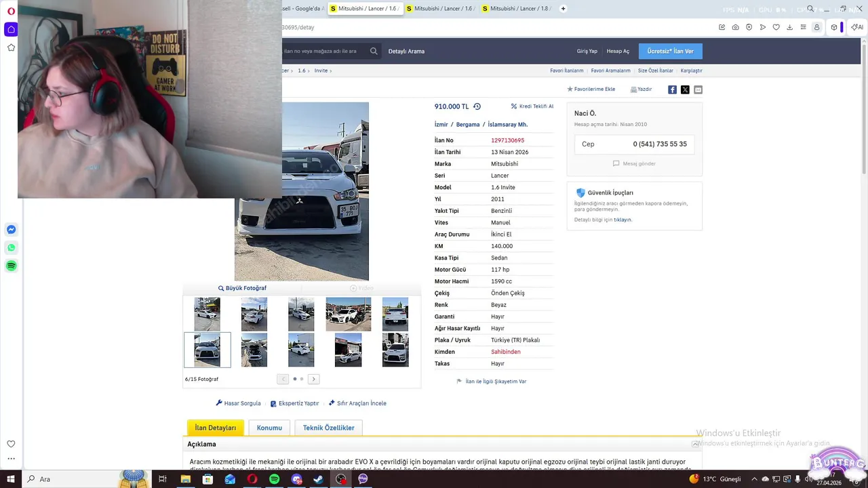The width and height of the screenshot is (868, 488).
Task: Show hidden system tray icons chevron
Action: coord(753,479)
